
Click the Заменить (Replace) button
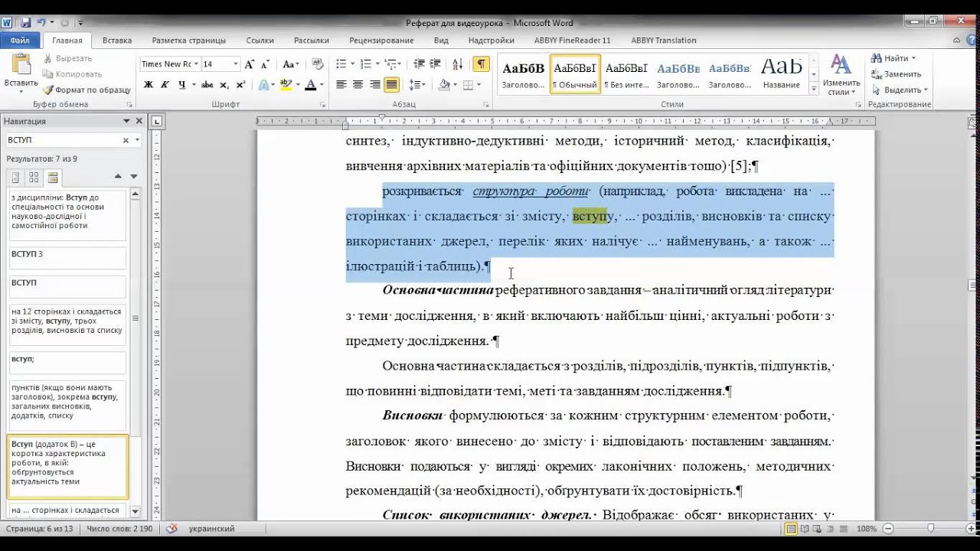[896, 74]
